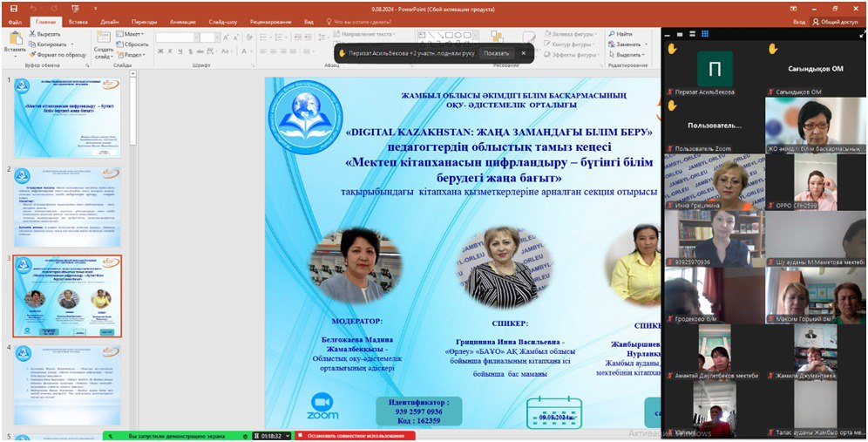Start slideshow from beginning via quick access icon
This screenshot has width=868, height=442.
[x=75, y=9]
